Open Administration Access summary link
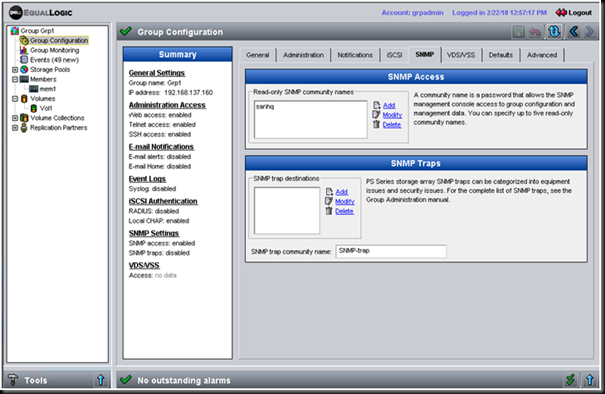The image size is (605, 394). 167,105
